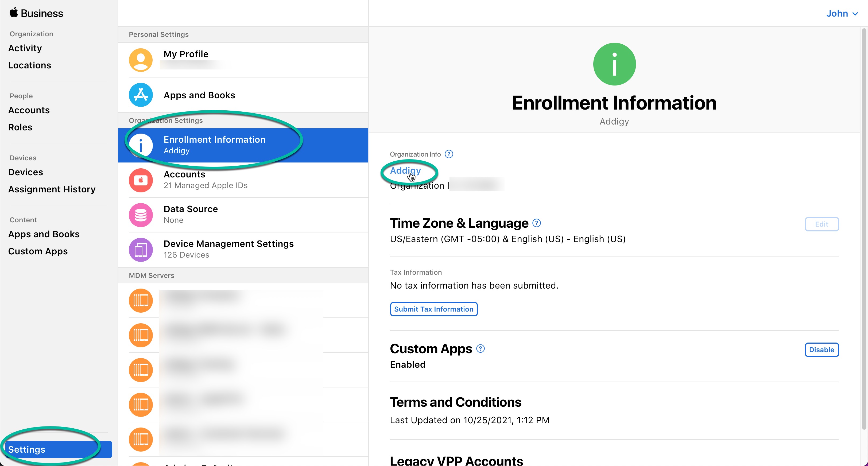Open the Data Source database icon
Screen dimensions: 868x466
click(141, 215)
